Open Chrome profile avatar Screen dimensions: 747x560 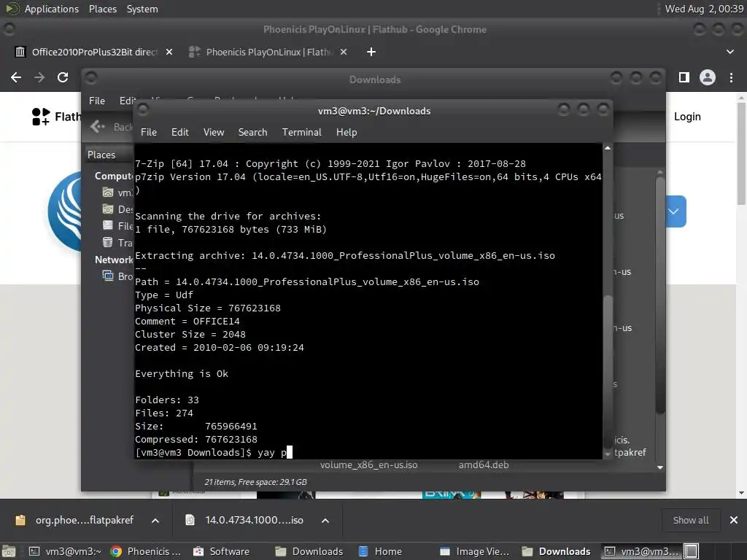tap(708, 77)
